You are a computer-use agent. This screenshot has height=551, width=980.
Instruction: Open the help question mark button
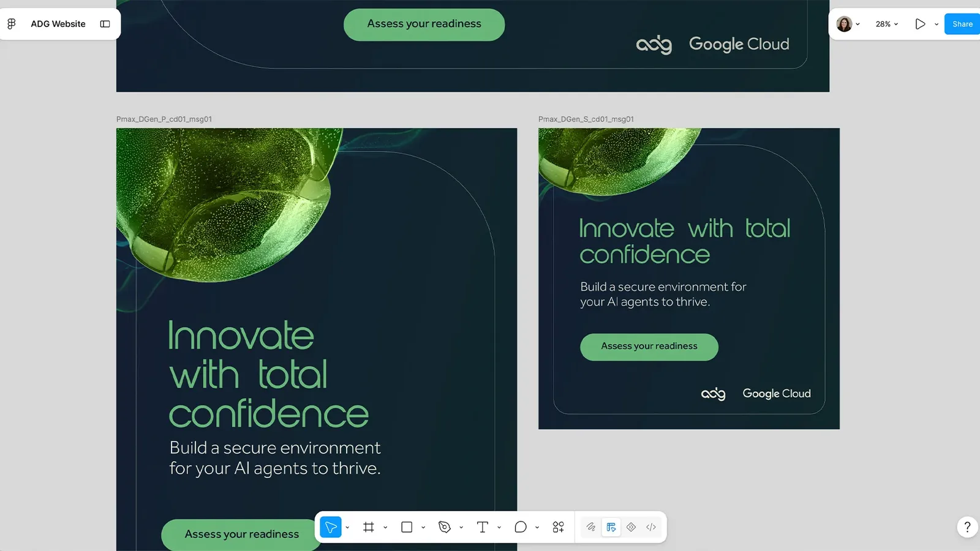967,527
